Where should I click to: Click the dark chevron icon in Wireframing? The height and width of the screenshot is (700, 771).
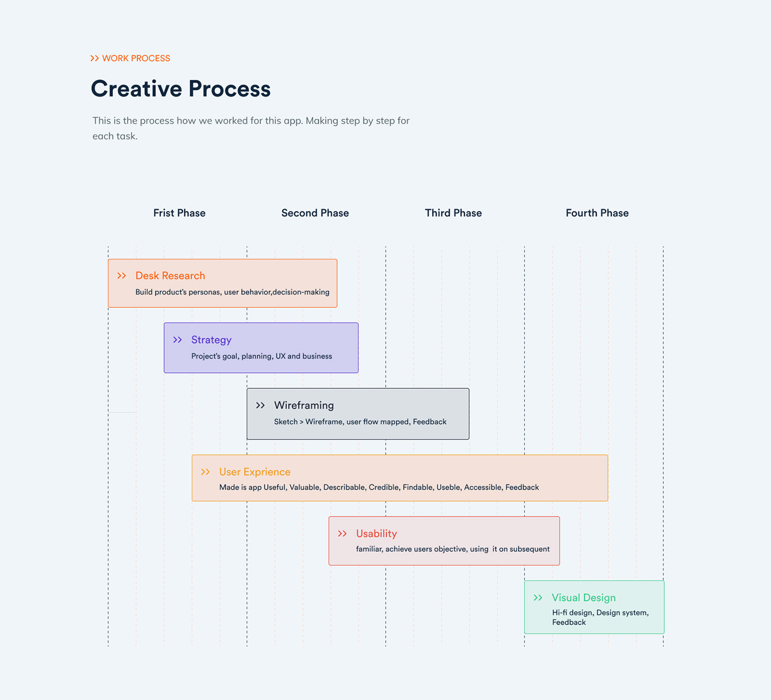(260, 405)
